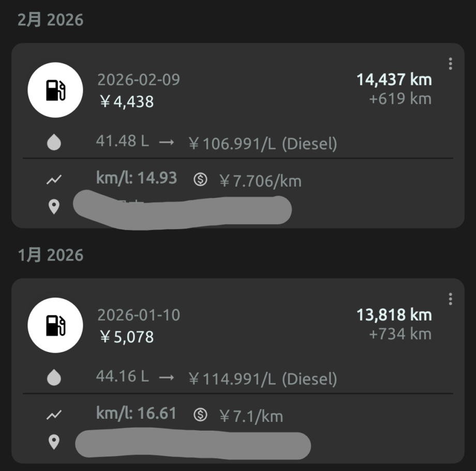This screenshot has width=476, height=471.
Task: Click location pin in January entry
Action: tap(54, 442)
